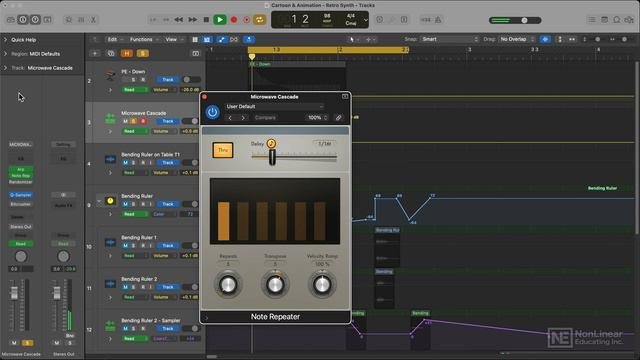
Task: Expand the Quick Help section
Action: point(5,40)
